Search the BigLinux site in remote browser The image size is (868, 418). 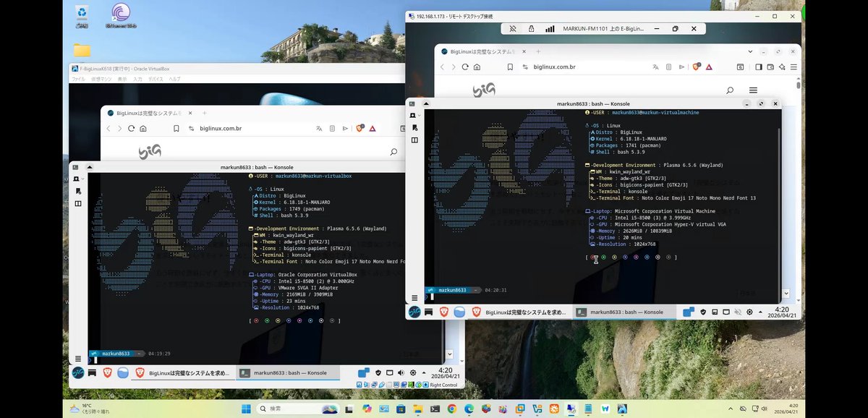point(730,90)
